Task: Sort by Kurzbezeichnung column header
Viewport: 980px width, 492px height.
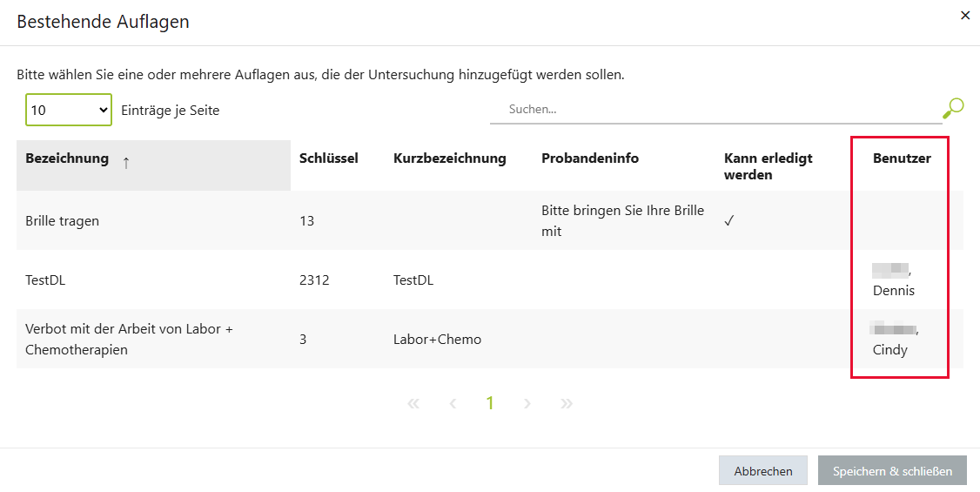Action: pyautogui.click(x=450, y=158)
